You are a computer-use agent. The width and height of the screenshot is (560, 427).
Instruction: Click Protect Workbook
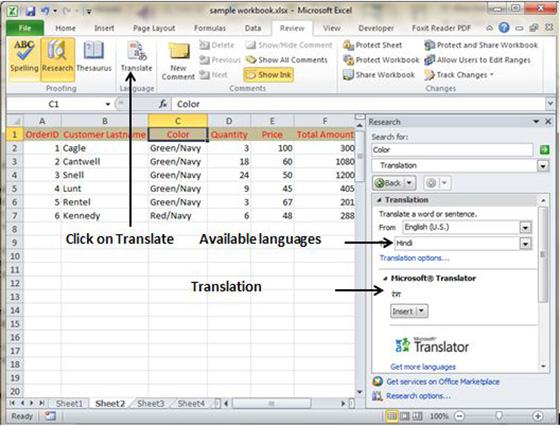(381, 60)
